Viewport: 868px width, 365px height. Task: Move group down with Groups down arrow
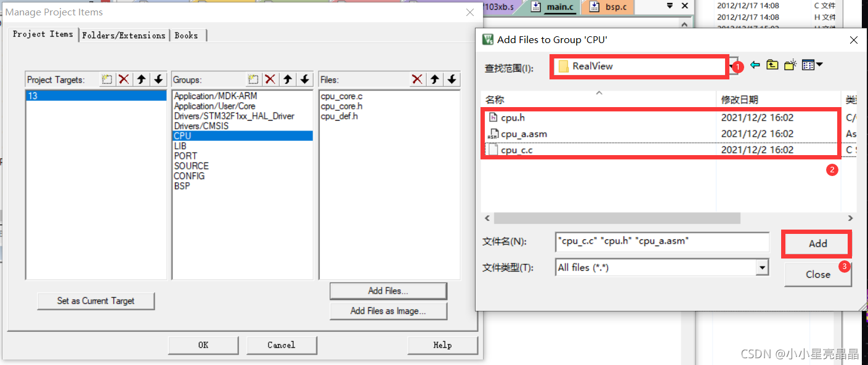304,79
